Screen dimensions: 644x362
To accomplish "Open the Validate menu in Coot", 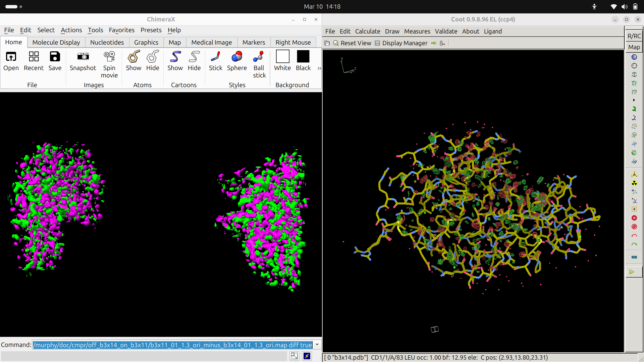I will (x=446, y=31).
